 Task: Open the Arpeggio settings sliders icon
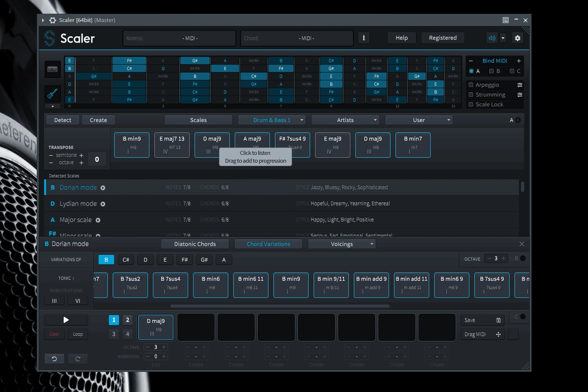tap(519, 85)
